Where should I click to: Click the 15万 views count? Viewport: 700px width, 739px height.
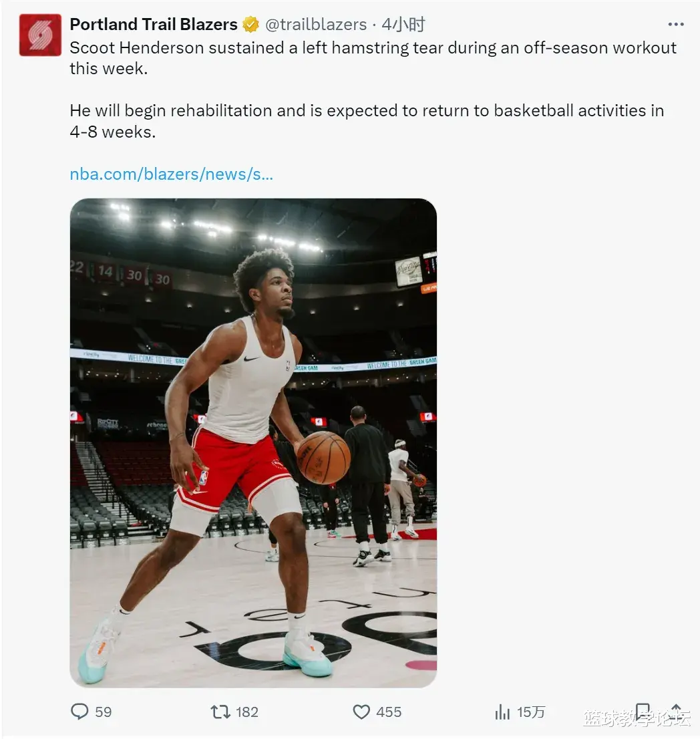pyautogui.click(x=531, y=712)
